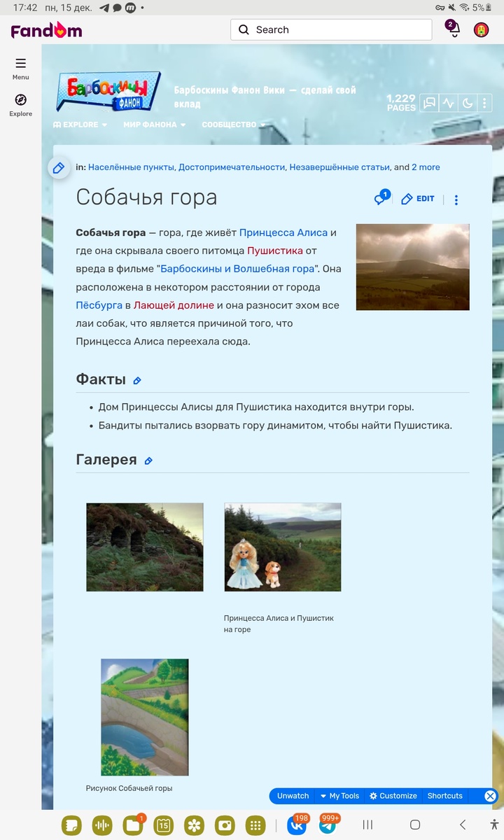The height and width of the screenshot is (840, 504).
Task: Open the Explore compass icon
Action: click(20, 99)
